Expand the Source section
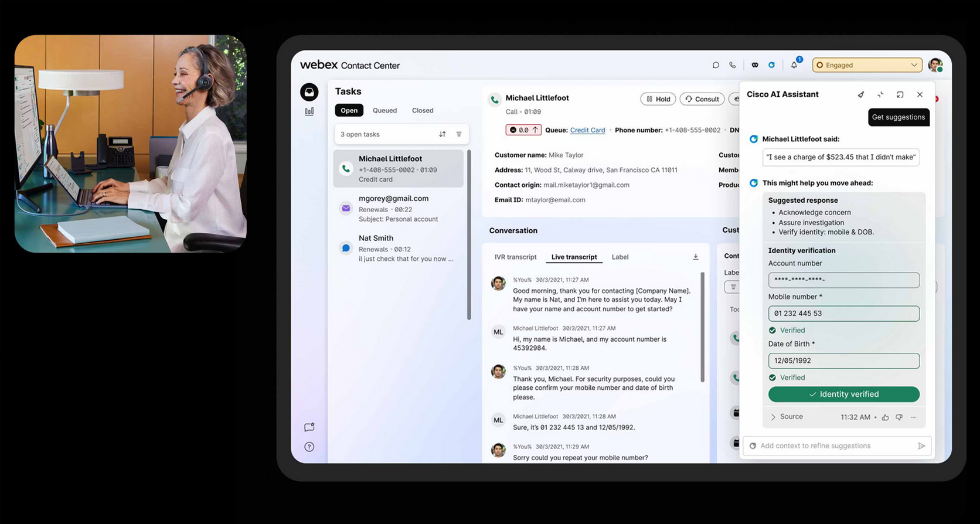 pyautogui.click(x=786, y=417)
